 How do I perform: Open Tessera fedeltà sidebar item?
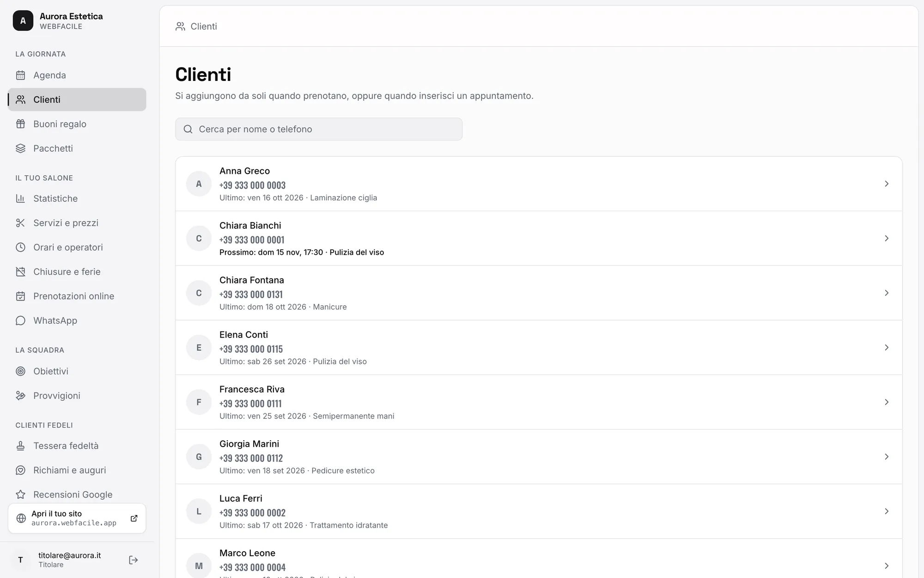[77, 446]
